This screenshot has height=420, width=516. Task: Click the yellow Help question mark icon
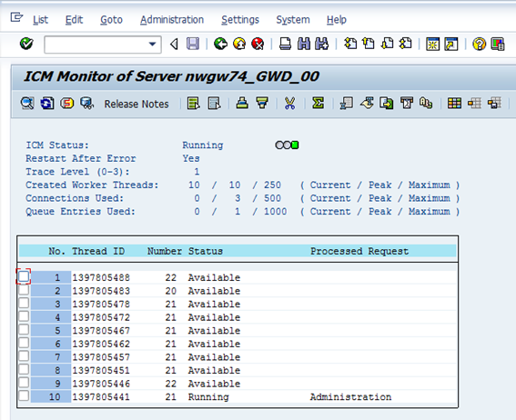pos(479,44)
